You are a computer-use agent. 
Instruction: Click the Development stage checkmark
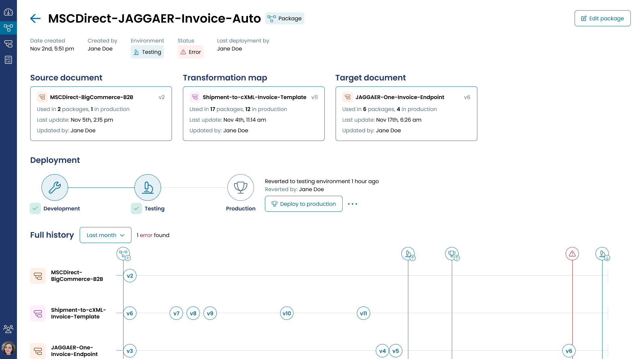click(x=35, y=208)
